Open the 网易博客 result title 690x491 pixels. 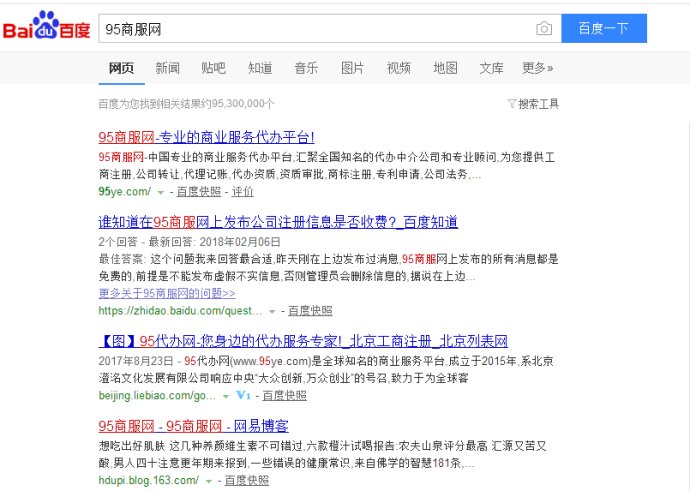(193, 427)
